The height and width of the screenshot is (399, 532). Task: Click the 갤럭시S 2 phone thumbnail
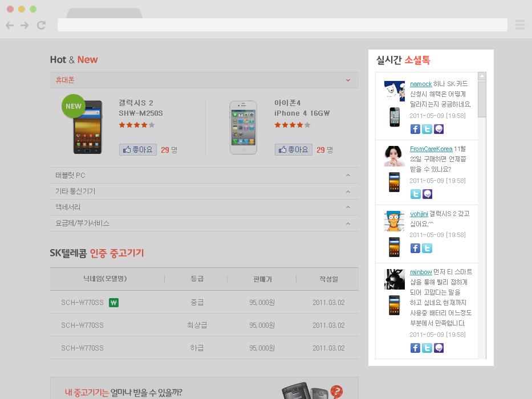pyautogui.click(x=87, y=127)
